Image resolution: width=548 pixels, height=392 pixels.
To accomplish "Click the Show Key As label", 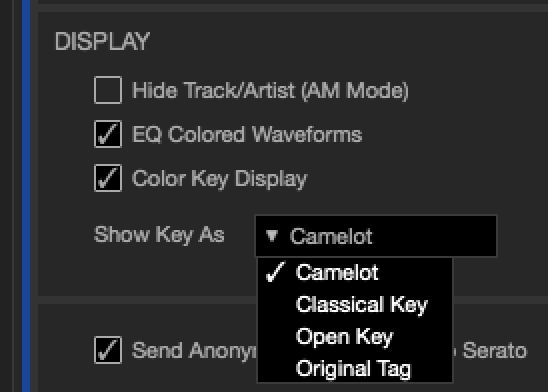I will pyautogui.click(x=159, y=234).
